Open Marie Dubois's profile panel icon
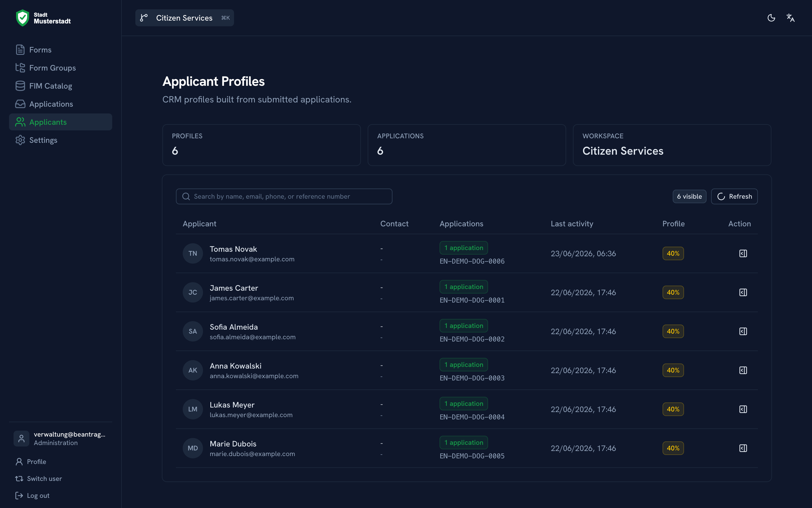This screenshot has height=508, width=812. pyautogui.click(x=743, y=448)
